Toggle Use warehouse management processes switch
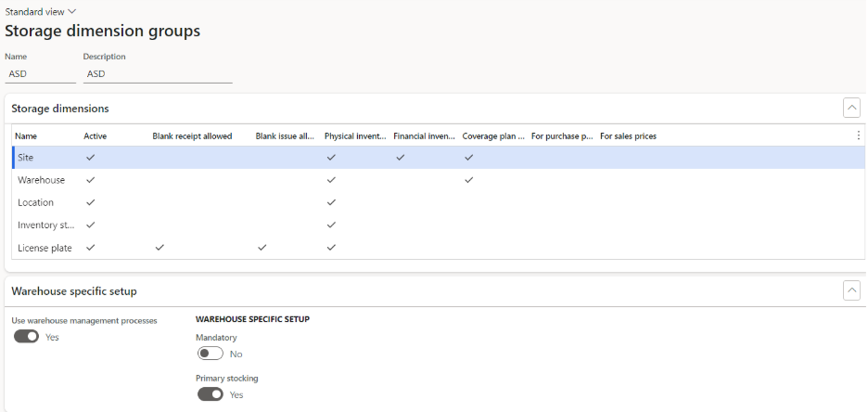 (x=26, y=337)
